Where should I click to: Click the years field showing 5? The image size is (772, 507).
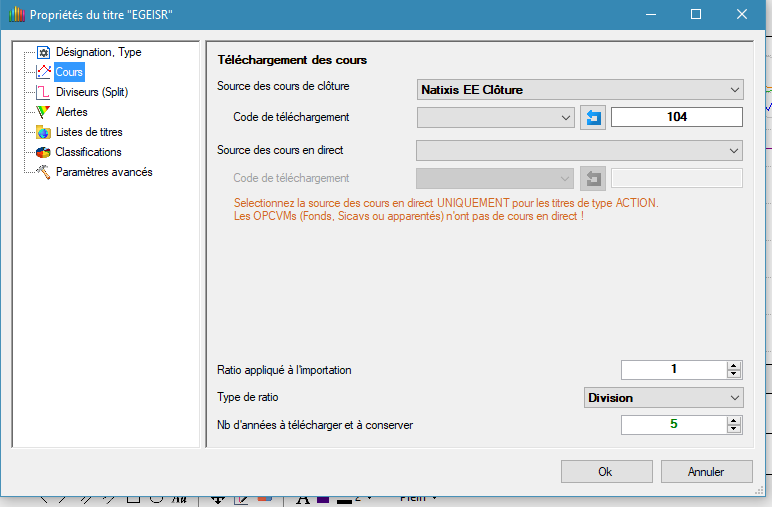tap(672, 425)
